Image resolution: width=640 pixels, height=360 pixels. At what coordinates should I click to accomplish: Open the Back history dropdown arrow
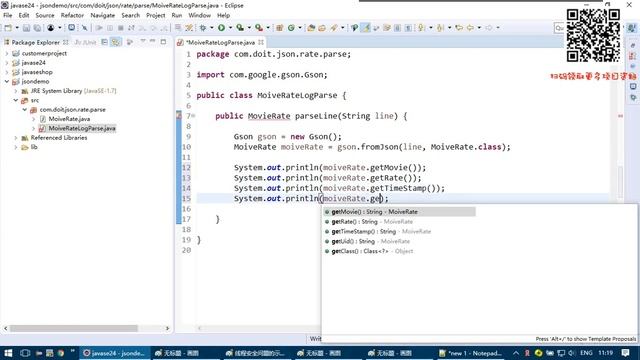(479, 28)
